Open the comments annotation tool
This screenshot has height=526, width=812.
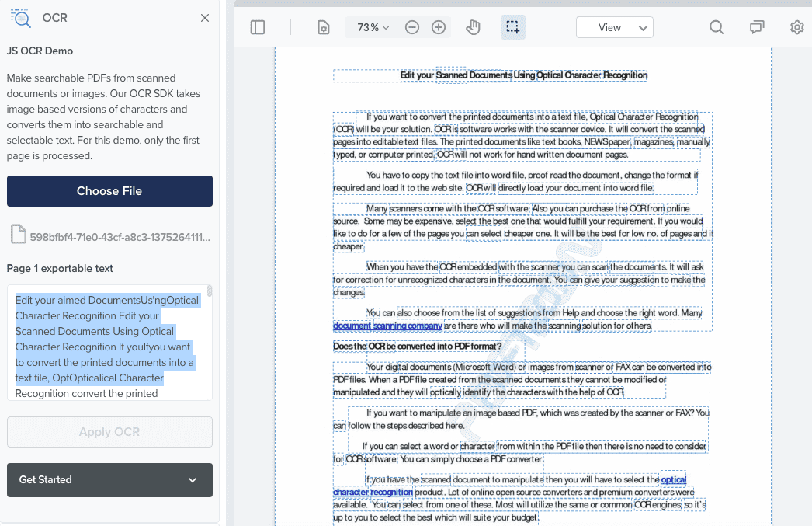[x=756, y=26]
